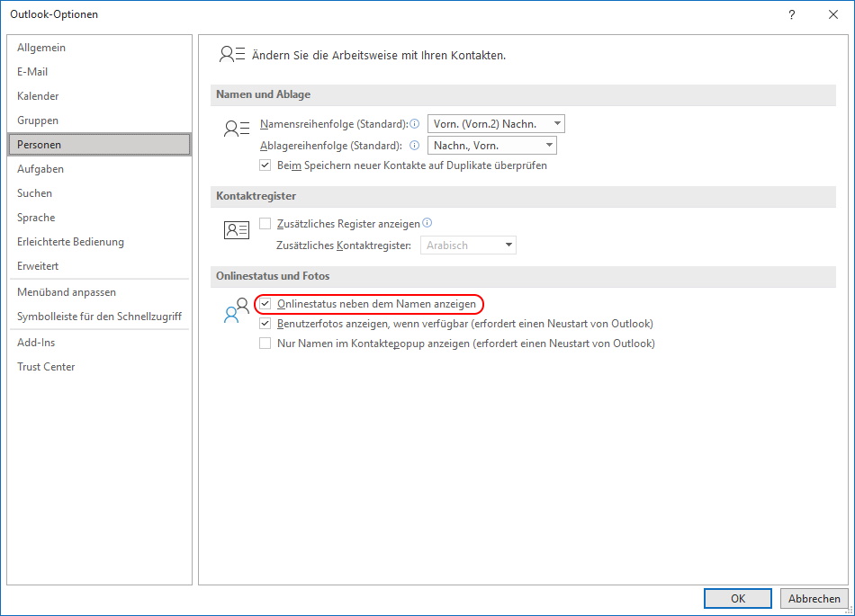The height and width of the screenshot is (616, 855).
Task: Click the info icon next to Zusätzliches Register anzeigen
Action: (x=427, y=222)
